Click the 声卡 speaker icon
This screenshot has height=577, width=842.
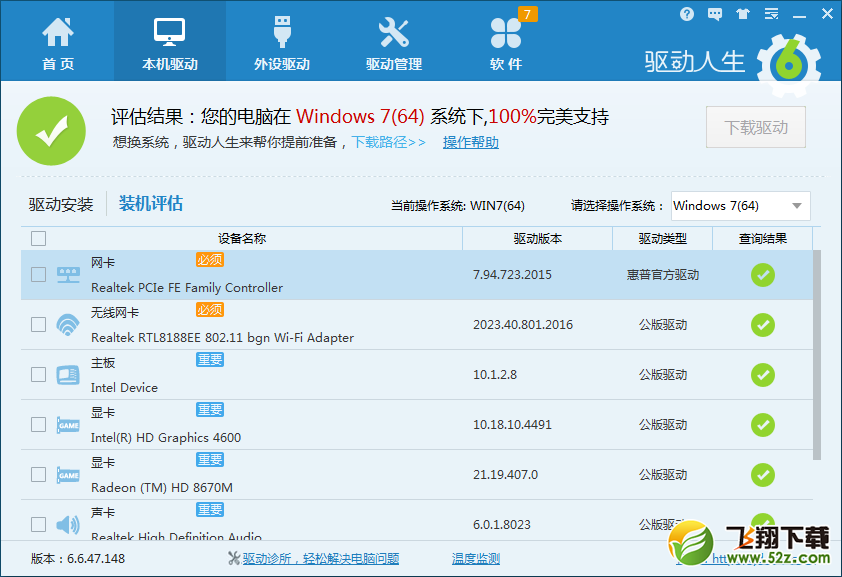pos(68,524)
